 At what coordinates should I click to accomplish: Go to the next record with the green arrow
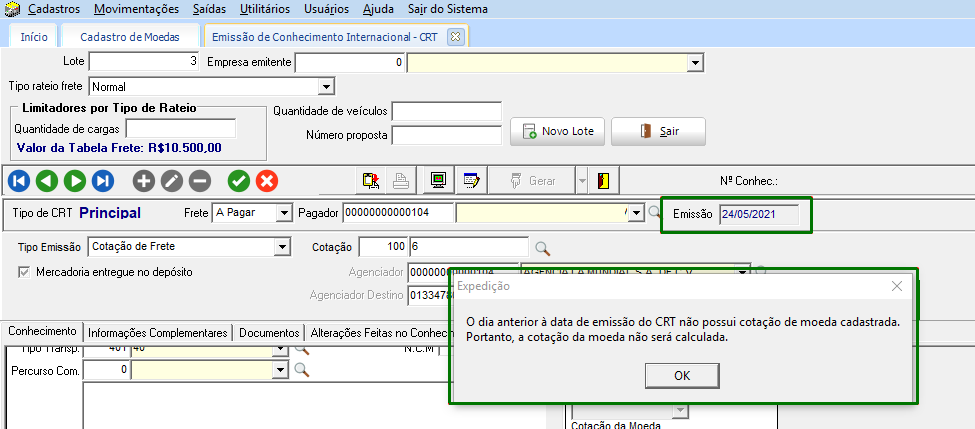point(75,181)
